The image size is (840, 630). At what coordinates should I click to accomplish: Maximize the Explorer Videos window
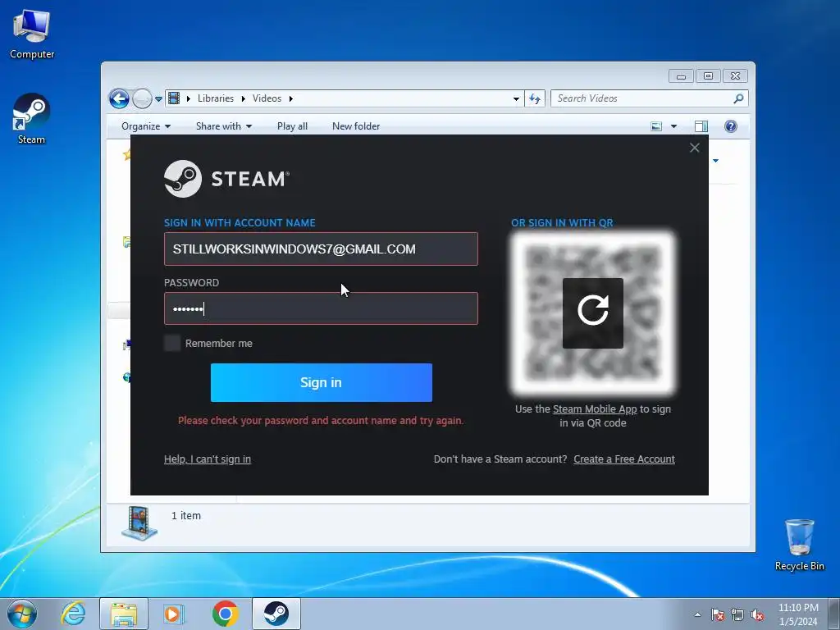[x=708, y=76]
